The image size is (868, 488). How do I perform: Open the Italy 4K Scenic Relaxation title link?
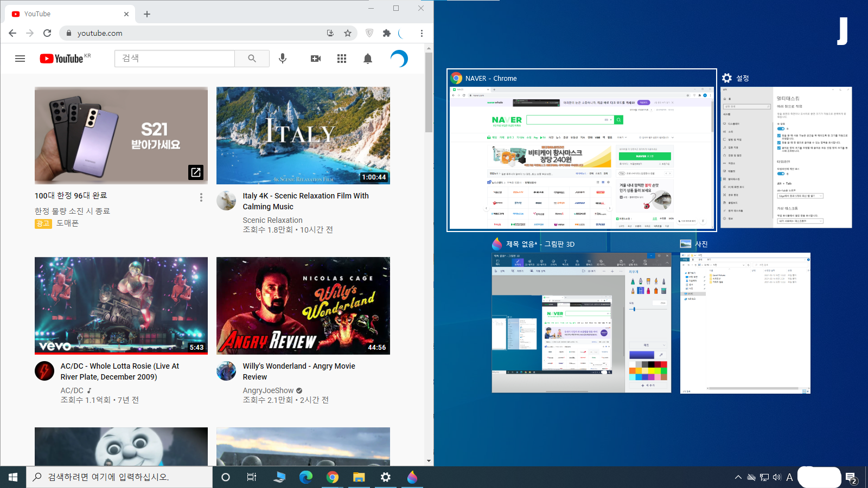tap(305, 201)
